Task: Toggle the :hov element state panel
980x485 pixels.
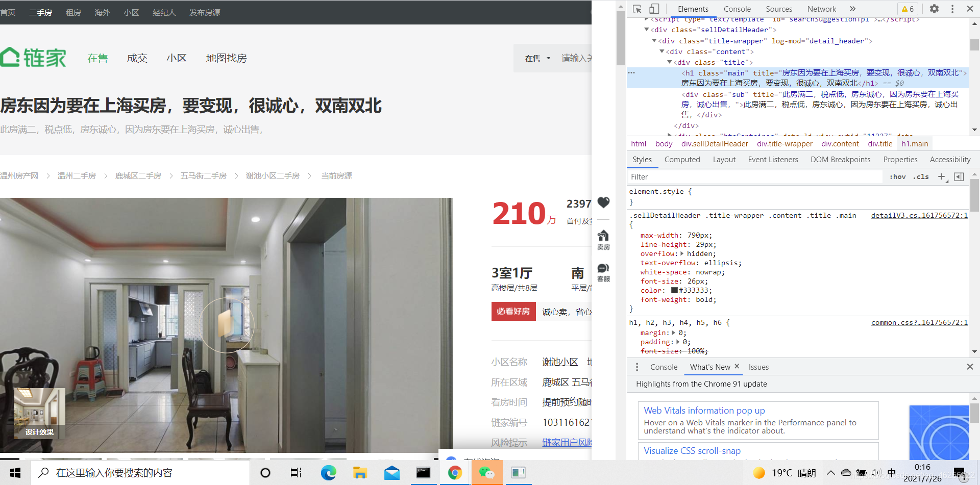Action: click(897, 177)
